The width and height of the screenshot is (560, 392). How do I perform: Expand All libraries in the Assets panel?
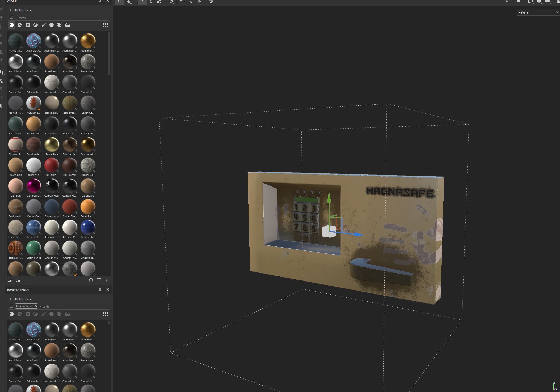tap(11, 10)
